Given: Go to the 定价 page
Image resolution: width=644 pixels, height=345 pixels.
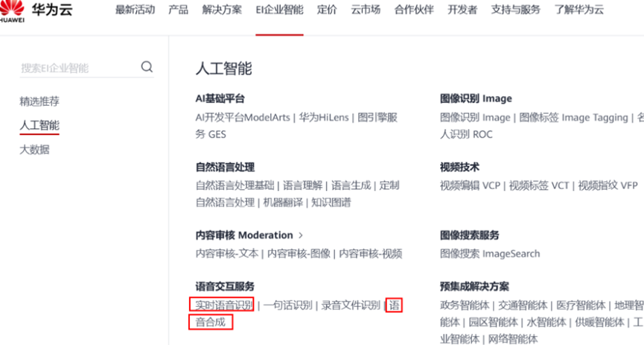Looking at the screenshot, I should [x=327, y=10].
